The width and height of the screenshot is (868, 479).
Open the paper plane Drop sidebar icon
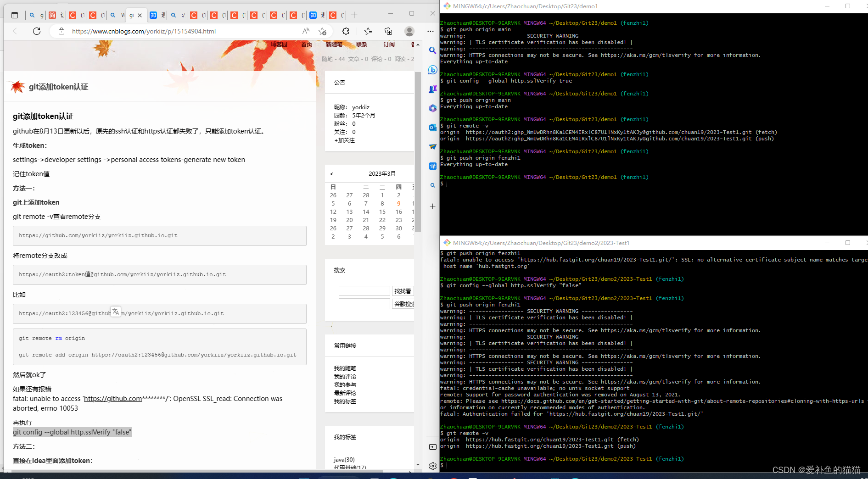coord(432,147)
